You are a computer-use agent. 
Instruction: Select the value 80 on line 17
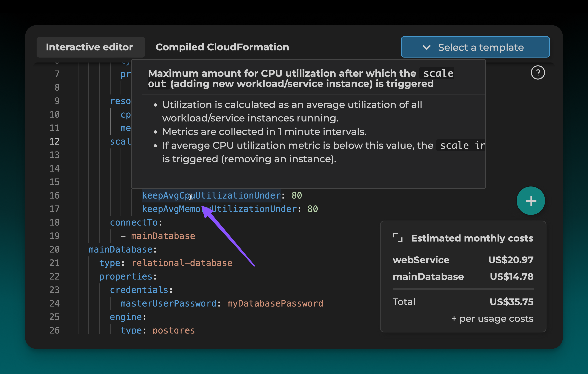pos(313,209)
